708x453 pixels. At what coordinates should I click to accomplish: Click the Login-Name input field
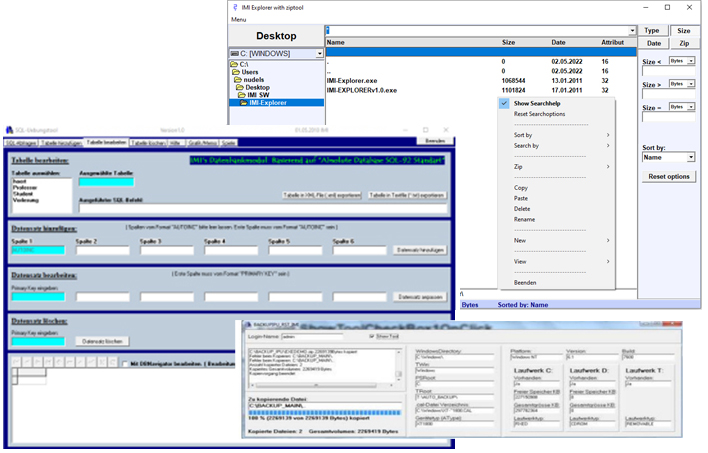311,339
